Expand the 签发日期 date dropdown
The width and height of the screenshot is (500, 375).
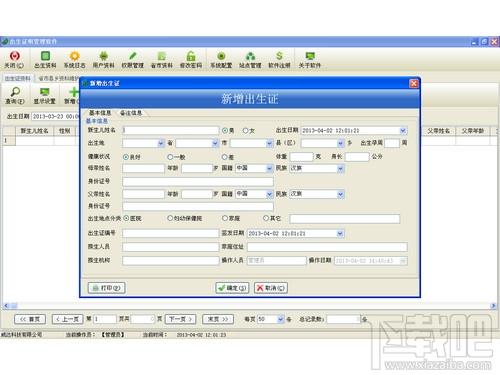[x=340, y=233]
